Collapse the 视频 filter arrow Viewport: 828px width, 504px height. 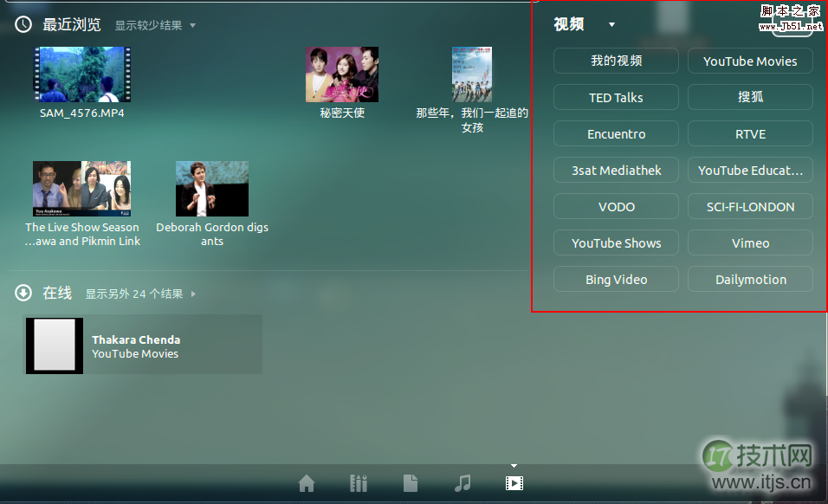(611, 24)
